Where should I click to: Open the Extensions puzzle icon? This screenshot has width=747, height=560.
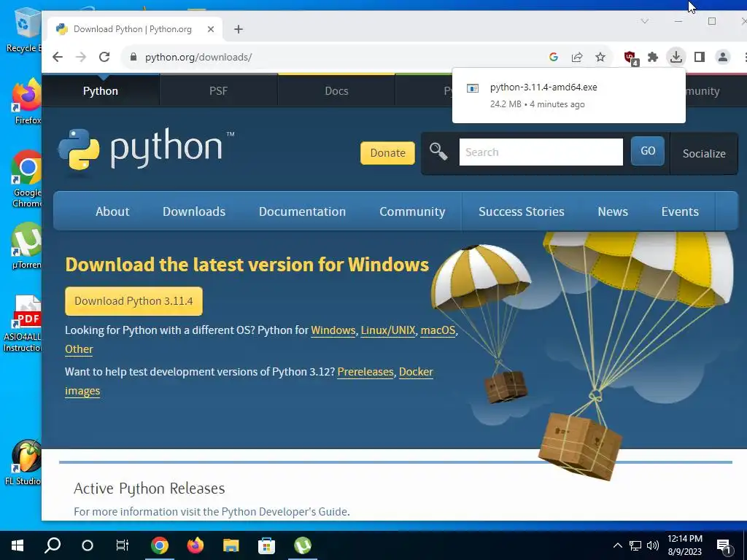click(x=653, y=57)
